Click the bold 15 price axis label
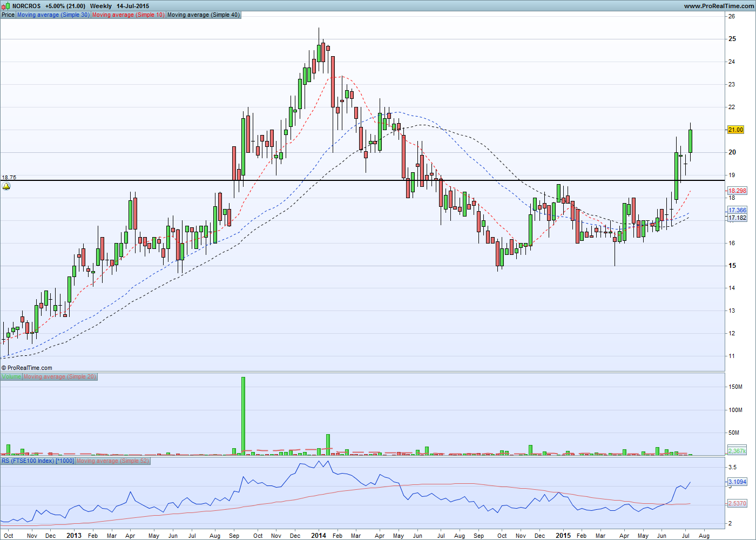Viewport: 756px width, 540px height. [x=732, y=266]
